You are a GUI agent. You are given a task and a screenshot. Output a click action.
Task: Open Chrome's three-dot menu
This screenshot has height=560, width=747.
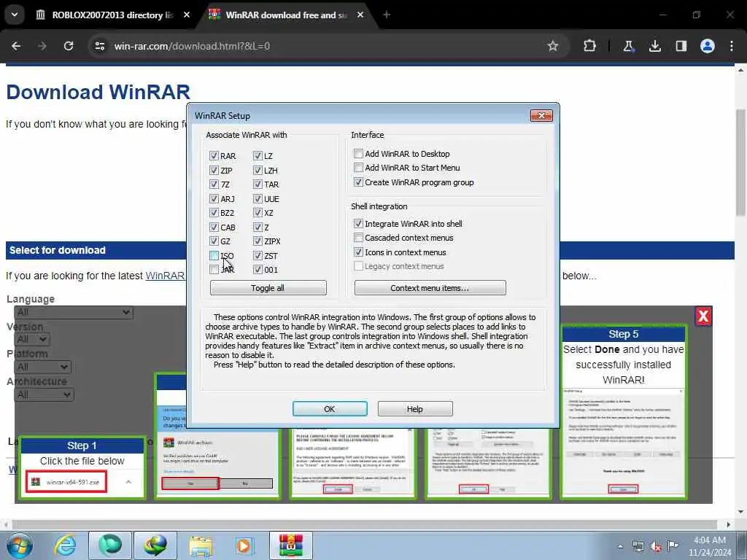[731, 46]
